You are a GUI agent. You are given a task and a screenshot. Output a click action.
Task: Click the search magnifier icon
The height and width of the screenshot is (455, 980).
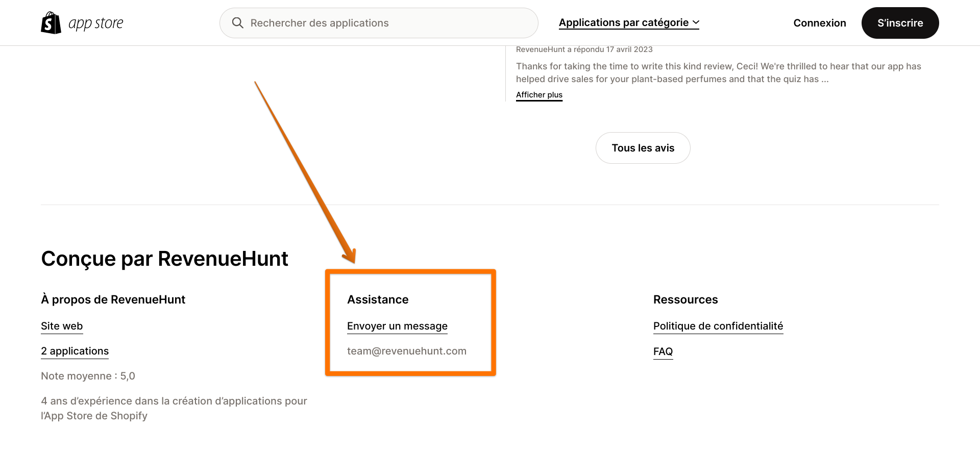[x=237, y=23]
